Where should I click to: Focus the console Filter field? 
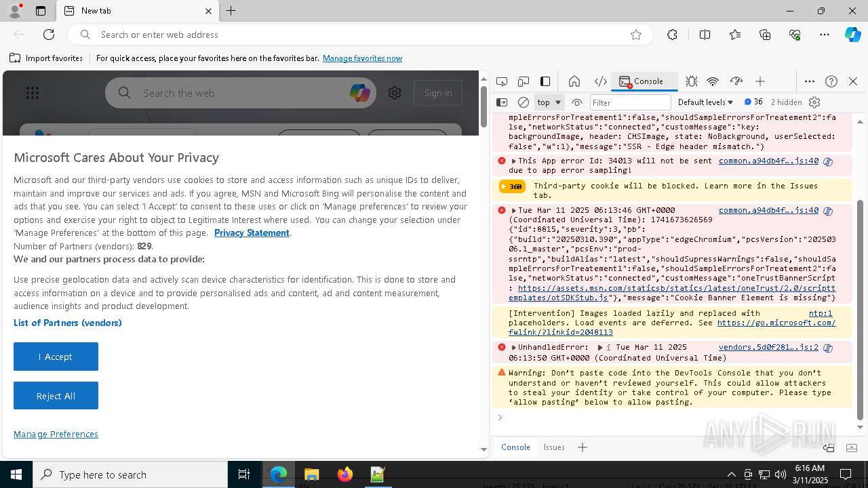[x=630, y=102]
